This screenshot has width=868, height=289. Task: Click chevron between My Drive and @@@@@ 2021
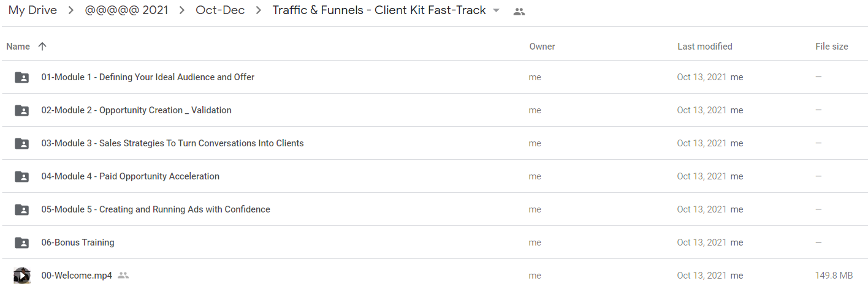pos(71,11)
